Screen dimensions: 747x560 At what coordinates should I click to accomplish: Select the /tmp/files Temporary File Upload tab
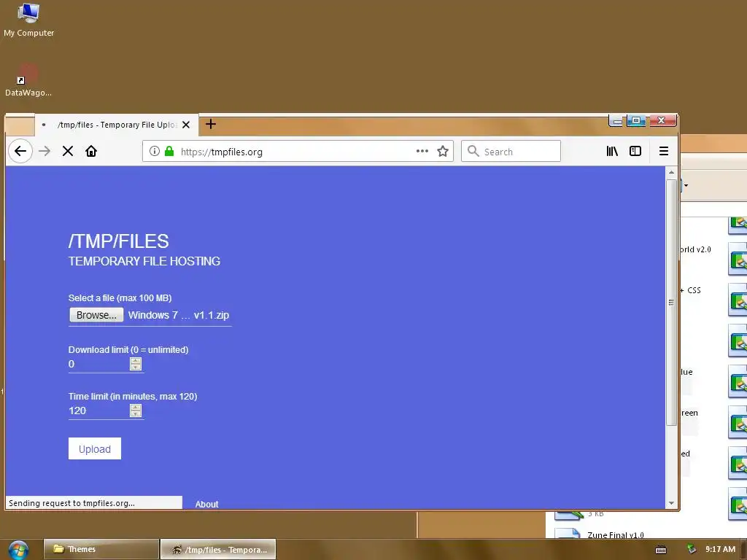[x=117, y=125]
